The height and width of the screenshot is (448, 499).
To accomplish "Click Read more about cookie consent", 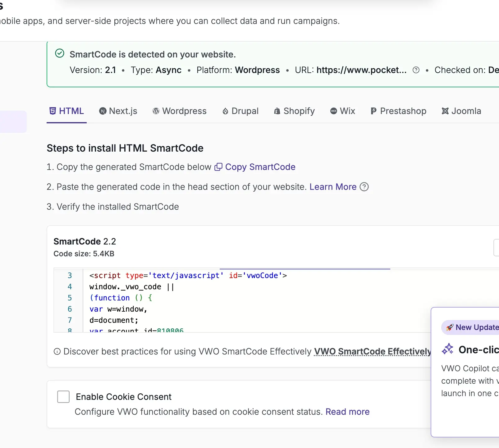I will (x=348, y=412).
